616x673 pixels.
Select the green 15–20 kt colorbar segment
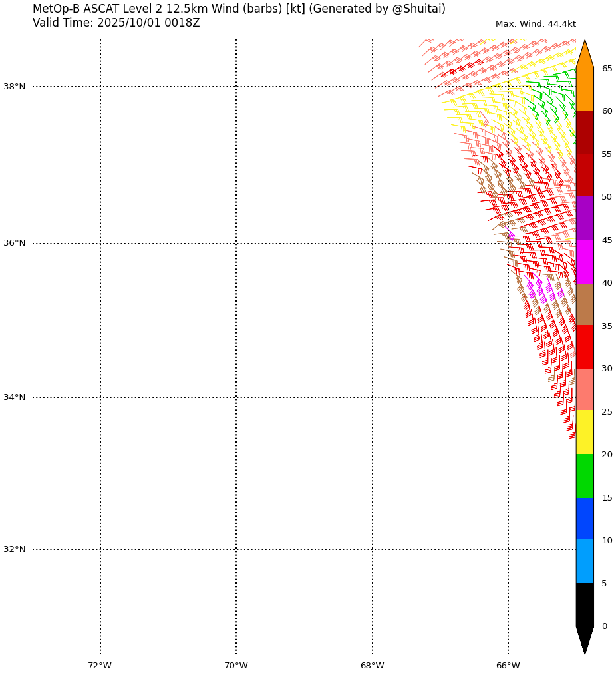[x=584, y=476]
